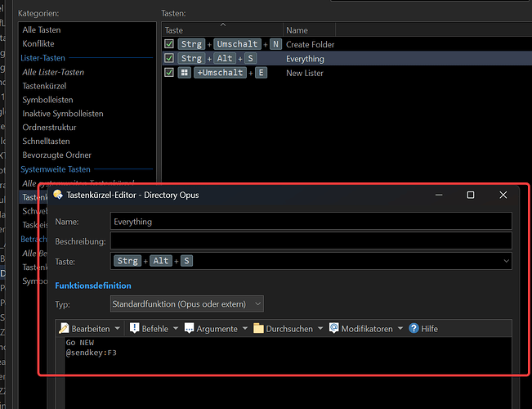Minimize the Tastenkürzel-Editor window

pos(439,195)
